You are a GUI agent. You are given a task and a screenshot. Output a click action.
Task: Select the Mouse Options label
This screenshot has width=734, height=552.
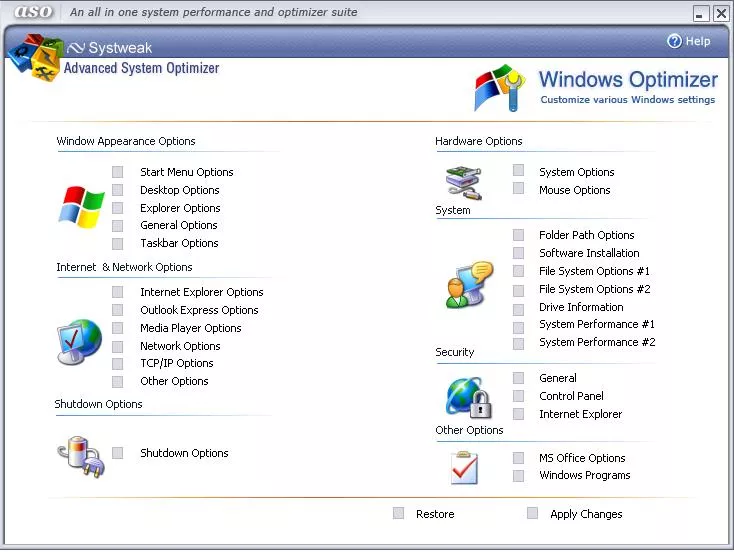tap(574, 190)
